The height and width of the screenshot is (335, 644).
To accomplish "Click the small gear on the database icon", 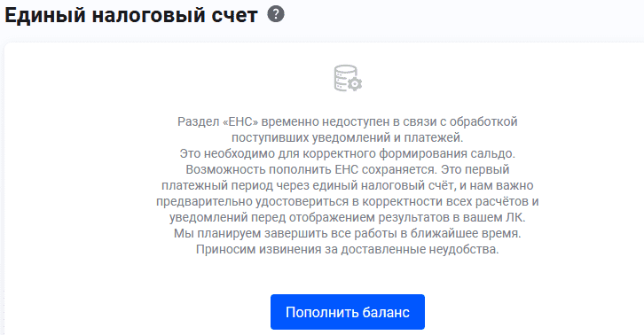I will 355,83.
